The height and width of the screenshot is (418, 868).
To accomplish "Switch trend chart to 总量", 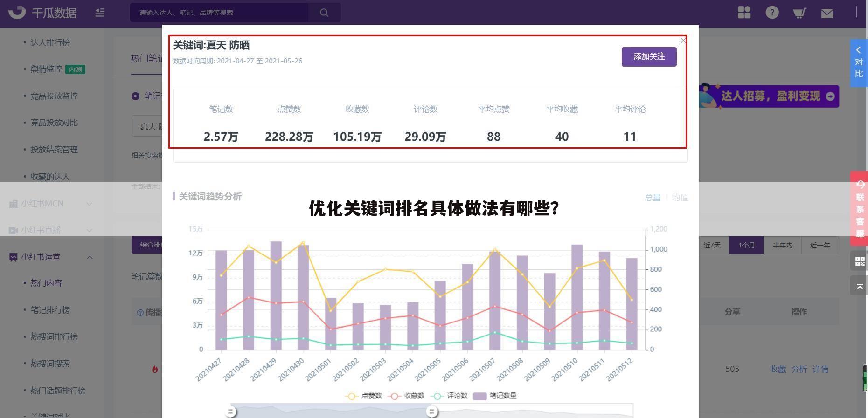I will point(653,197).
